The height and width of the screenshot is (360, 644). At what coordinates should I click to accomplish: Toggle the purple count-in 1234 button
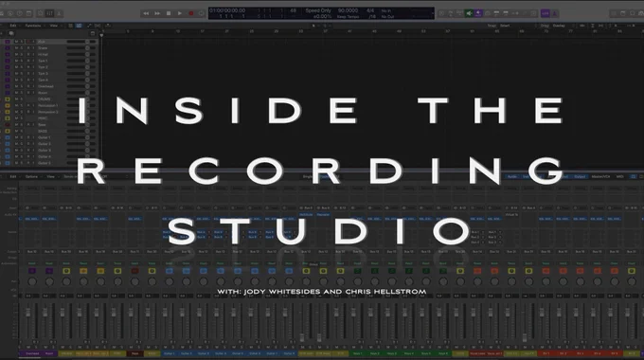click(545, 13)
